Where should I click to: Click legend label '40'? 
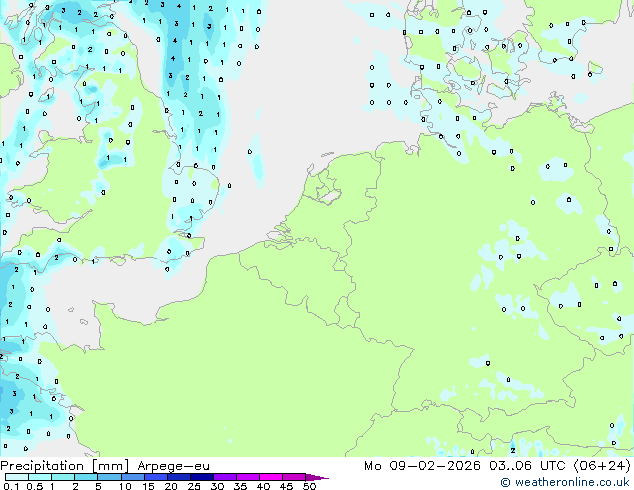click(263, 486)
